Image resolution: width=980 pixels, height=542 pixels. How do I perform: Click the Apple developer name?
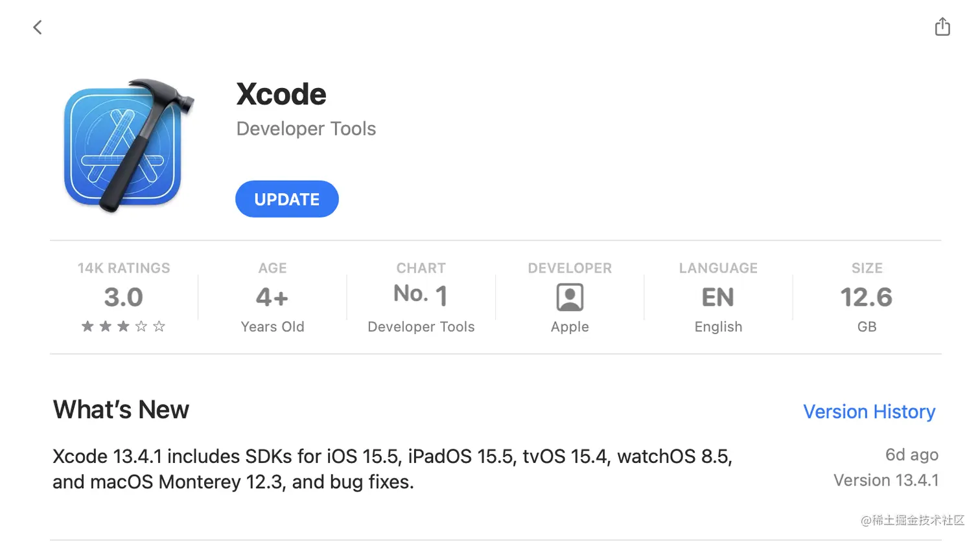570,327
